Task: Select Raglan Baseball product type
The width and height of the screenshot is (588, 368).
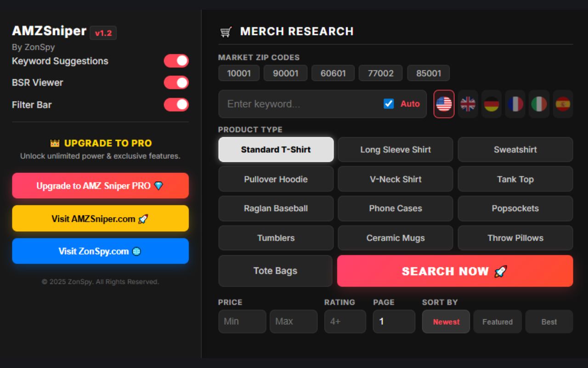Action: click(x=276, y=208)
